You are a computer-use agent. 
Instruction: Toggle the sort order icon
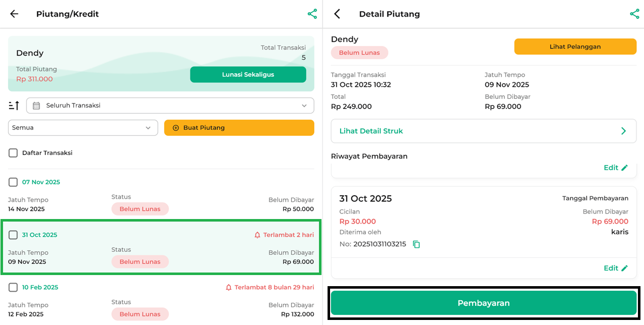(14, 105)
